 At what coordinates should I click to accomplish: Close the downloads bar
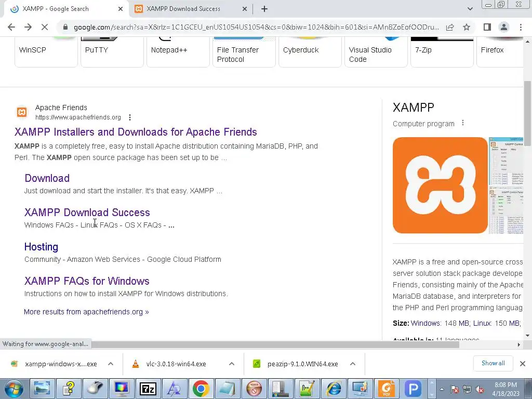click(x=523, y=364)
